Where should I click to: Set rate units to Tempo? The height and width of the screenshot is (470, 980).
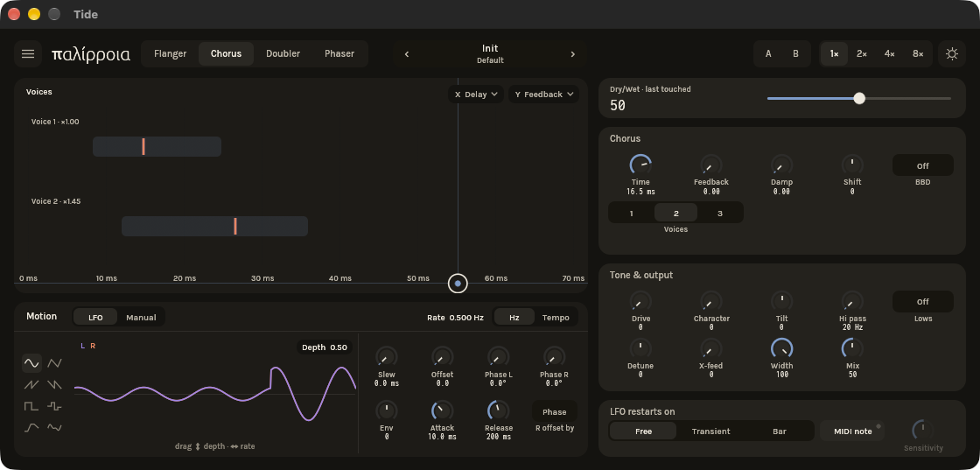(556, 318)
